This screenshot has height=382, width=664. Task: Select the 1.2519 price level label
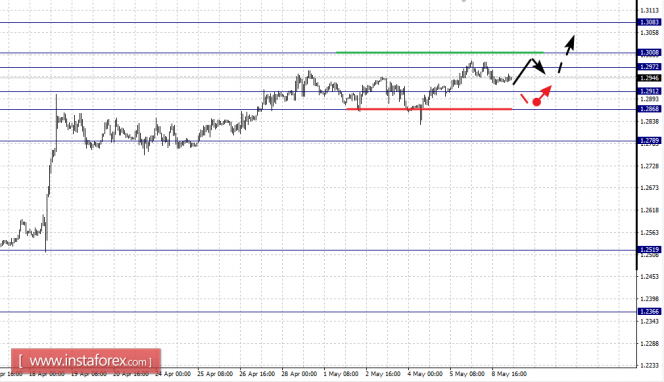[649, 250]
